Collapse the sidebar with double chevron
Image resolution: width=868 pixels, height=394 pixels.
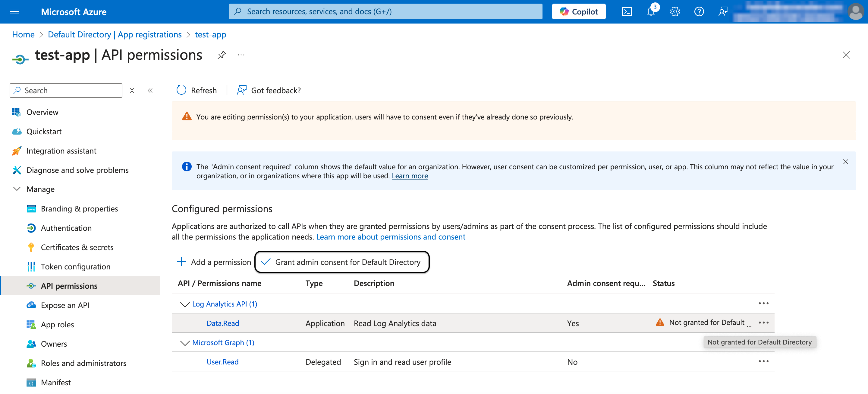(150, 91)
